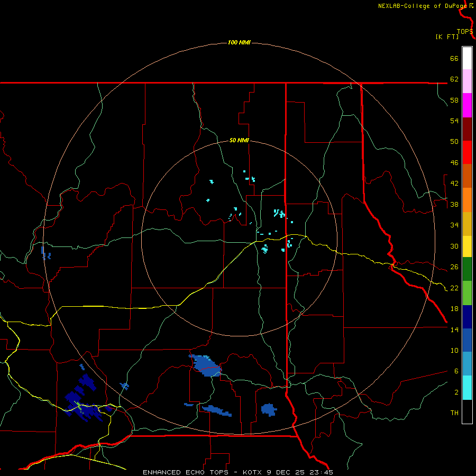Click the legend value 62
476x476 pixels.
tap(454, 79)
